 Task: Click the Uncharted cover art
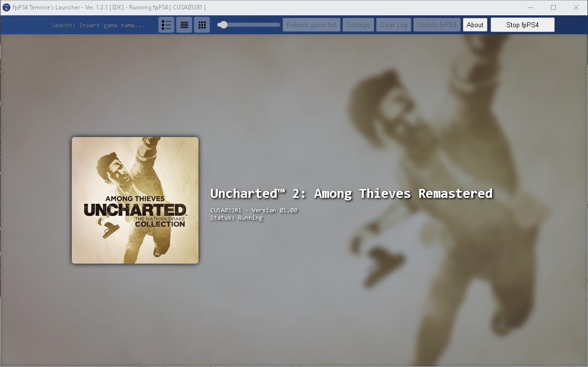click(135, 200)
